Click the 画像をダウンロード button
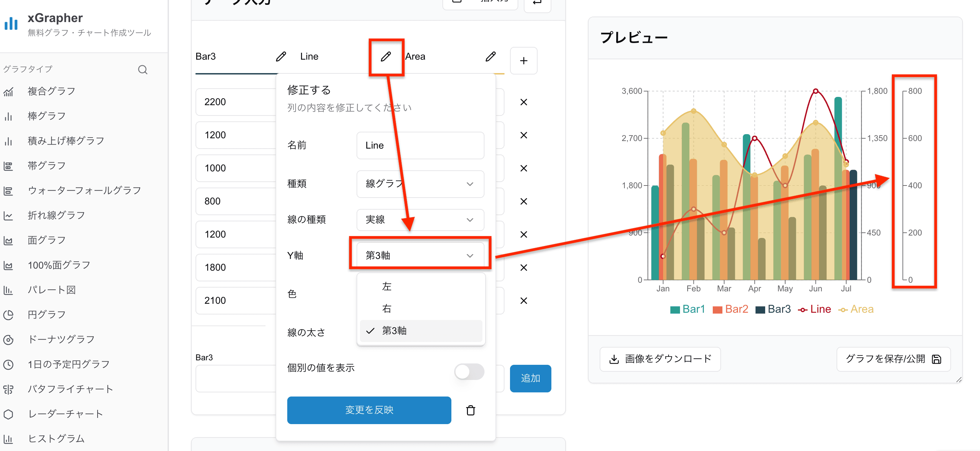This screenshot has width=980, height=451. 660,359
